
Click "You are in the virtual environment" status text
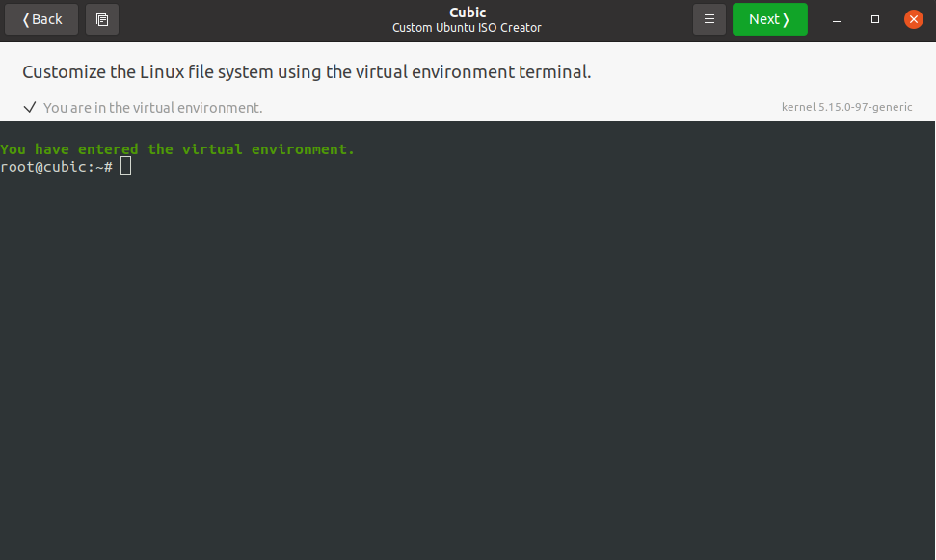pyautogui.click(x=152, y=108)
